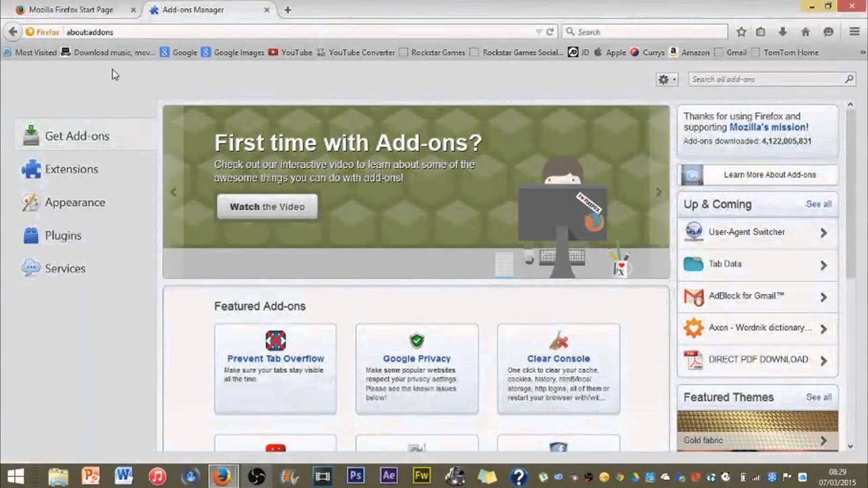Open Photoshop from the taskbar
This screenshot has height=488, width=868.
pyautogui.click(x=355, y=476)
